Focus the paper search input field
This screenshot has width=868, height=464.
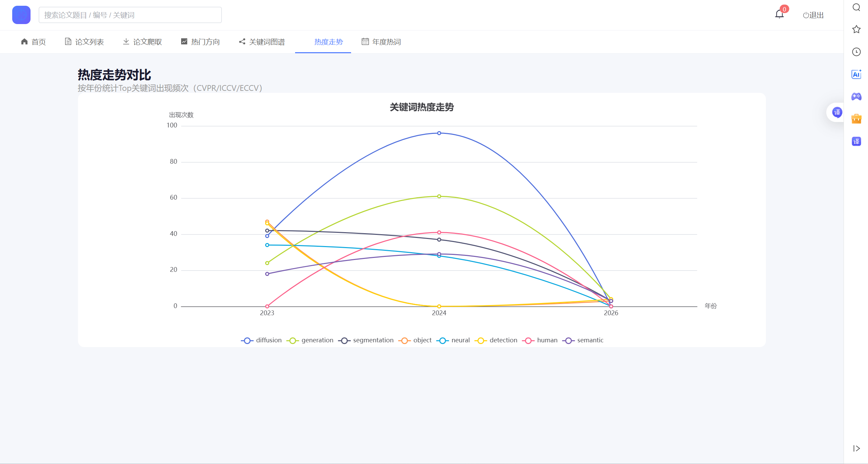point(130,15)
